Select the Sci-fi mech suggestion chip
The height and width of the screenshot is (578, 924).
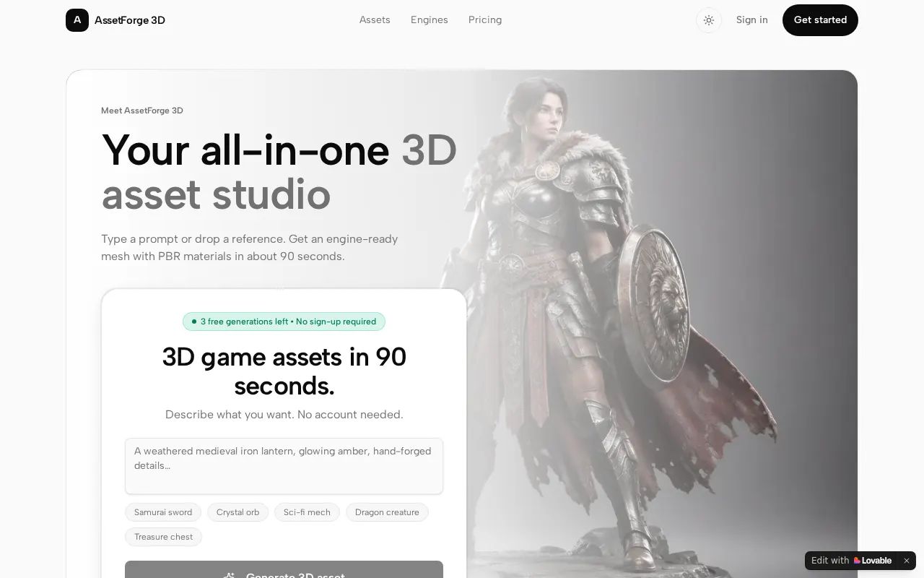pyautogui.click(x=307, y=512)
